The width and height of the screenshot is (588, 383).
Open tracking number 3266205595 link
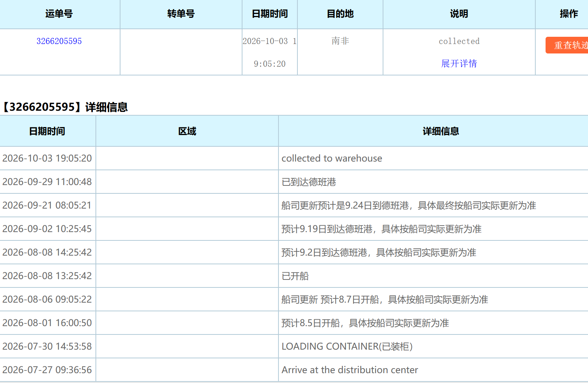[59, 41]
